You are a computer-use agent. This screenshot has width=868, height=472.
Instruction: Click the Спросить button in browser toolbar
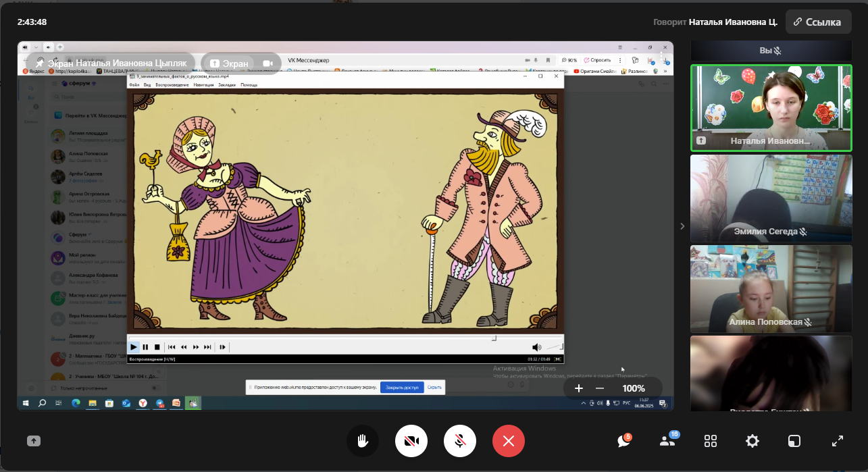(x=596, y=61)
